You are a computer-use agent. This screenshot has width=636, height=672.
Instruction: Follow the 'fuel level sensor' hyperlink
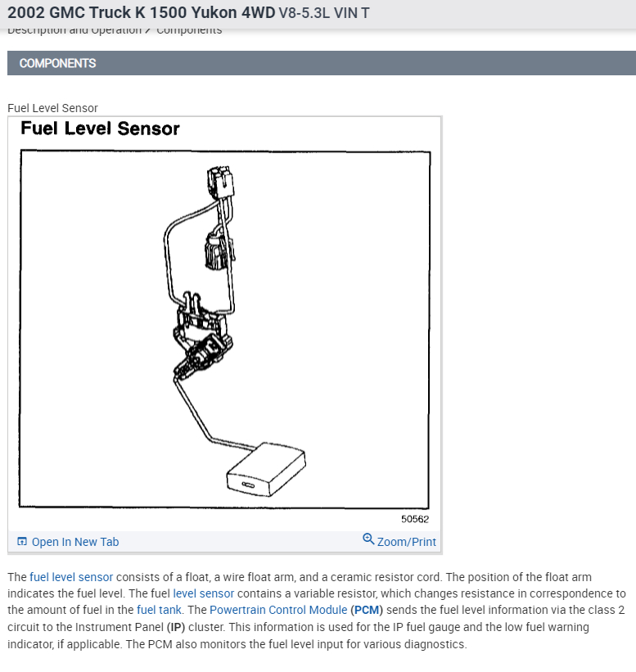tap(71, 577)
